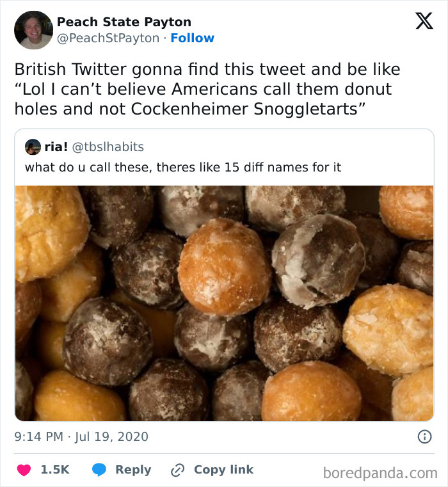Open the quoted tweet text about 15 names
This screenshot has width=448, height=487.
pos(183,168)
